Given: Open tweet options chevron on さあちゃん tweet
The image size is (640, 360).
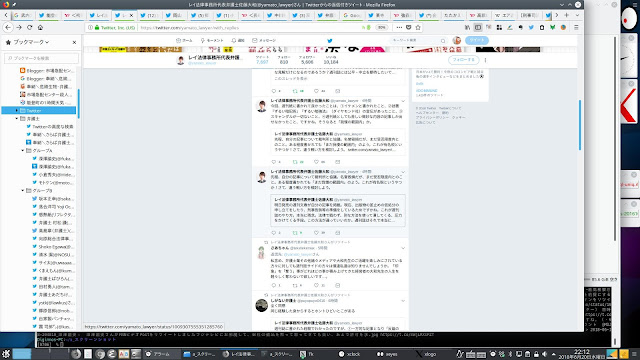Looking at the screenshot, I should [403, 248].
